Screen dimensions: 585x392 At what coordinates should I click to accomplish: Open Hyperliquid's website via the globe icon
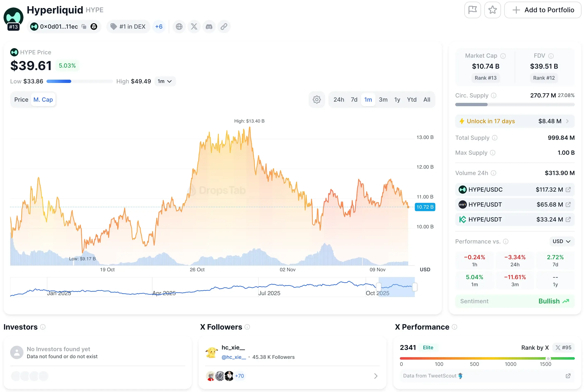(x=179, y=27)
